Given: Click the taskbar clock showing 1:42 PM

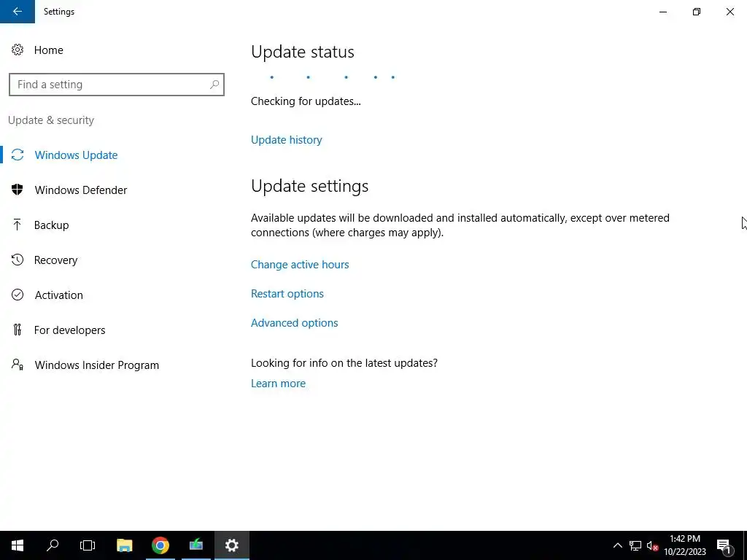Looking at the screenshot, I should point(684,545).
